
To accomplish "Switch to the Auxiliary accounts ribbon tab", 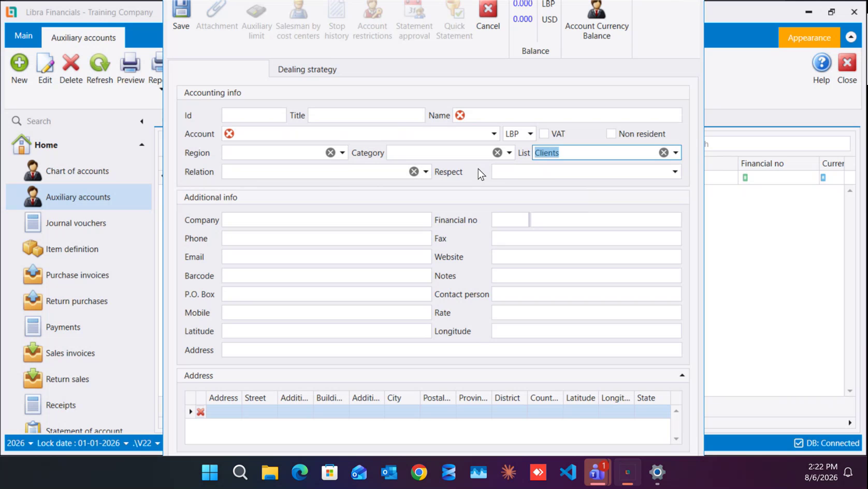I will click(x=83, y=37).
